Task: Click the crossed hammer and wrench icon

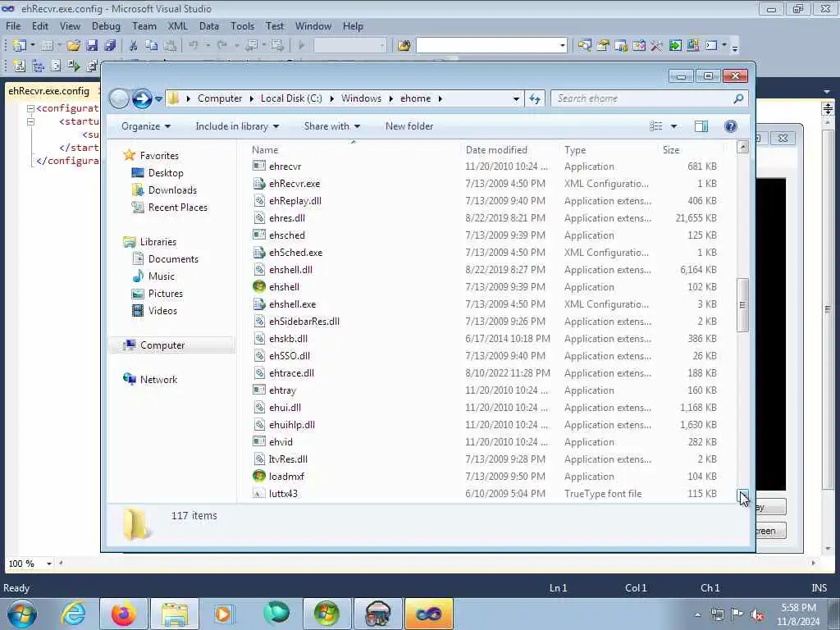Action: (656, 46)
